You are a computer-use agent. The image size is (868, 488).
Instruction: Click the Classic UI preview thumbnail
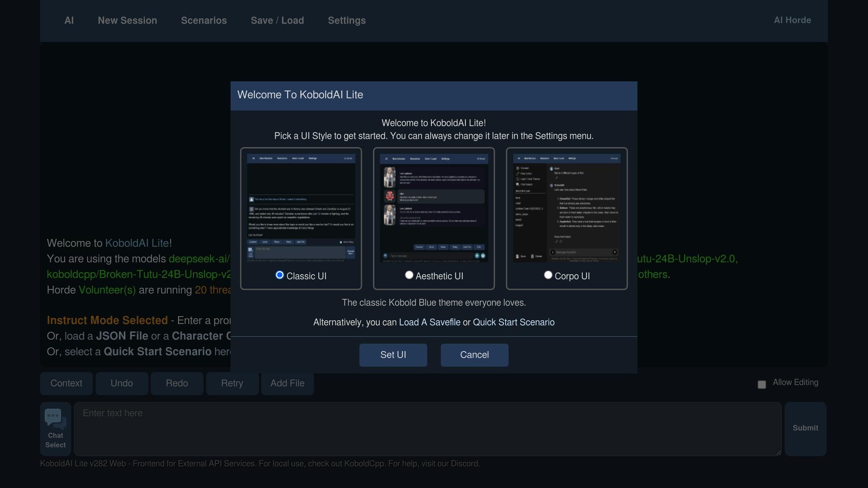(301, 208)
